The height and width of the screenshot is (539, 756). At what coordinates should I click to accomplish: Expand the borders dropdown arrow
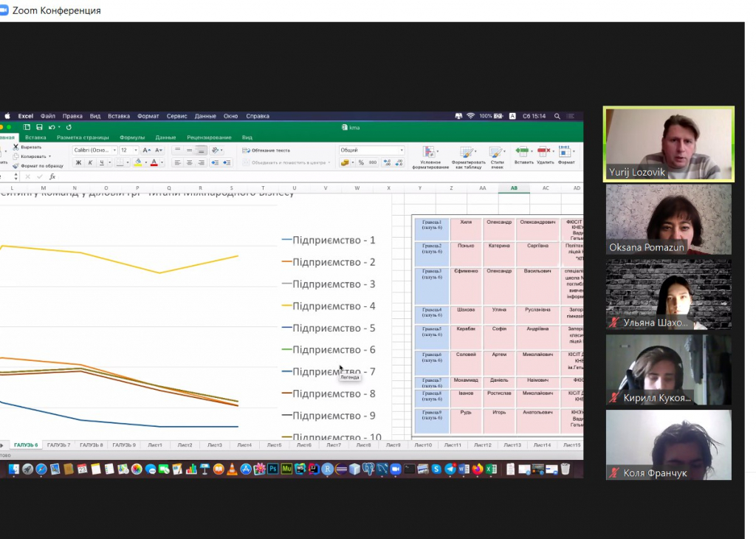coord(127,163)
